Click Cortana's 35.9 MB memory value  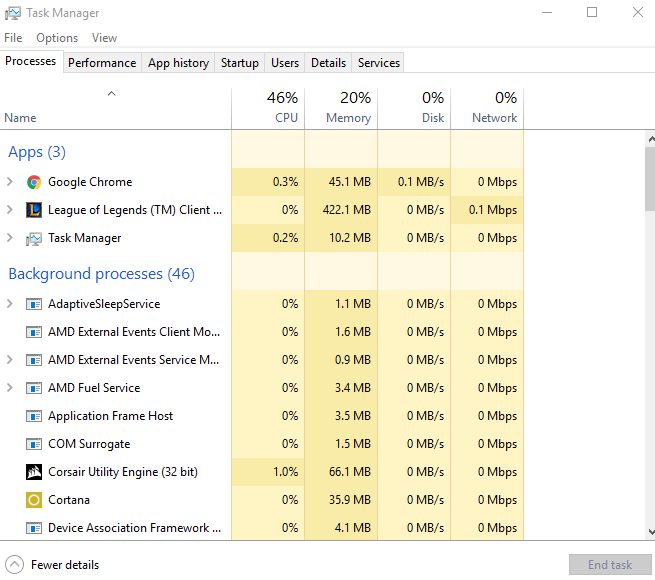350,500
